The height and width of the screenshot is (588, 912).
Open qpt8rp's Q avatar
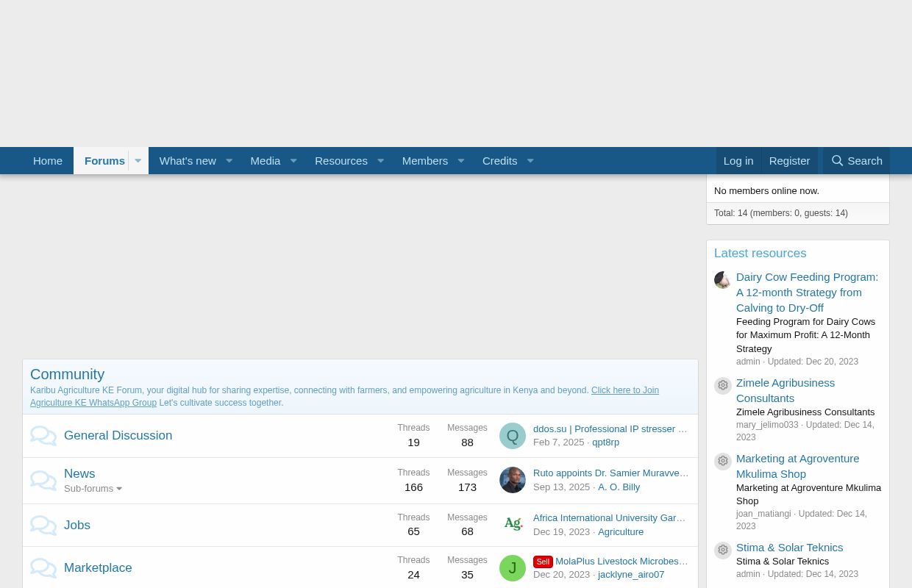pos(513,436)
